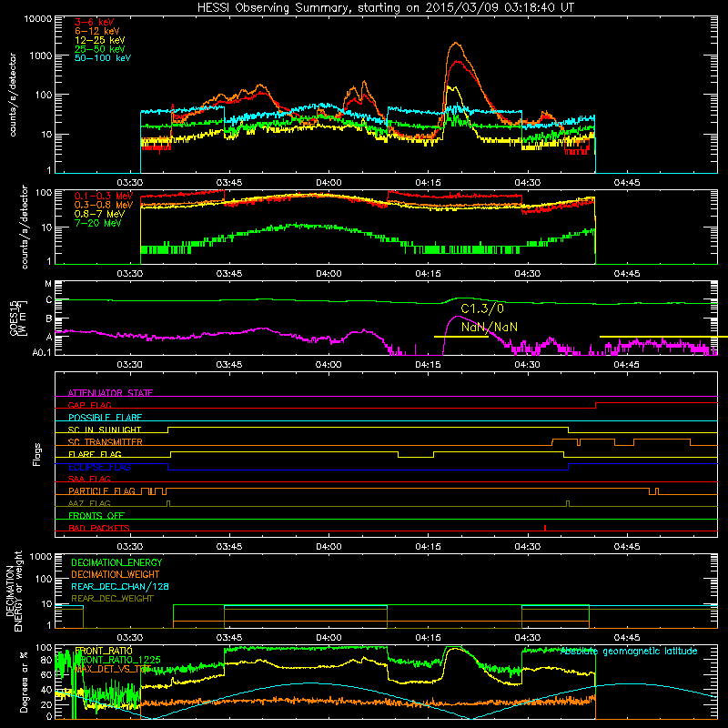Select the FRONTS_OFF flag label

[96, 515]
